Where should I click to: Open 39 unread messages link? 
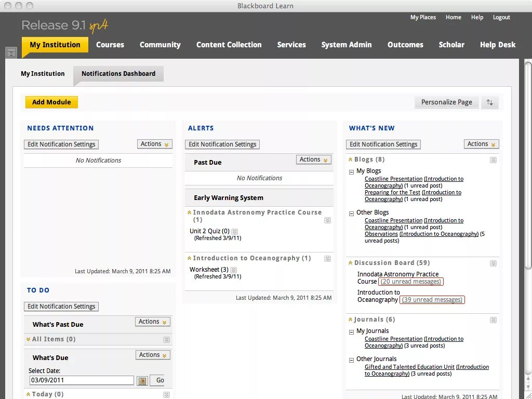(x=432, y=300)
